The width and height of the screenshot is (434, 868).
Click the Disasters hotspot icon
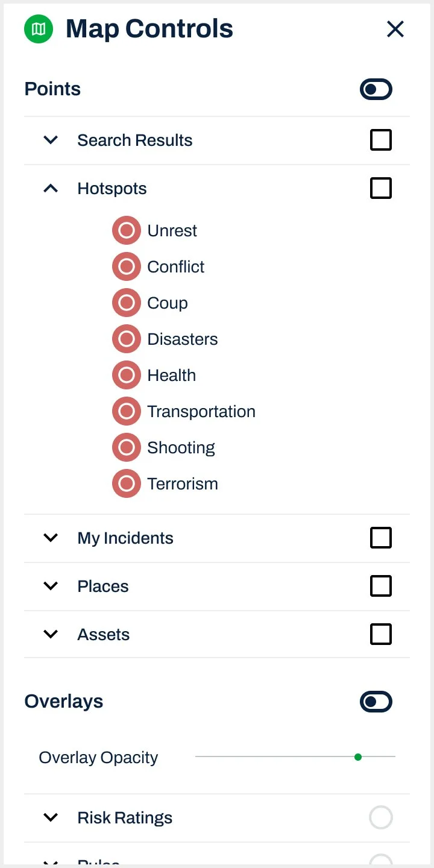pos(127,339)
